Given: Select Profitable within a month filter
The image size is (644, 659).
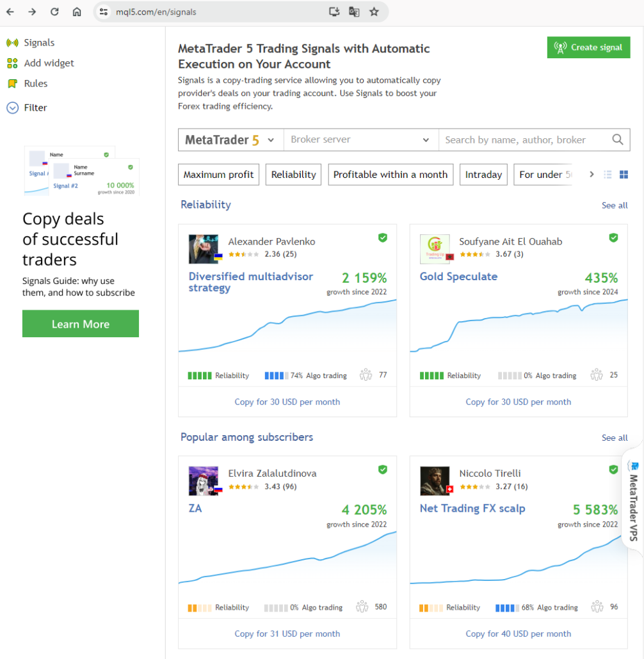Looking at the screenshot, I should tap(390, 175).
